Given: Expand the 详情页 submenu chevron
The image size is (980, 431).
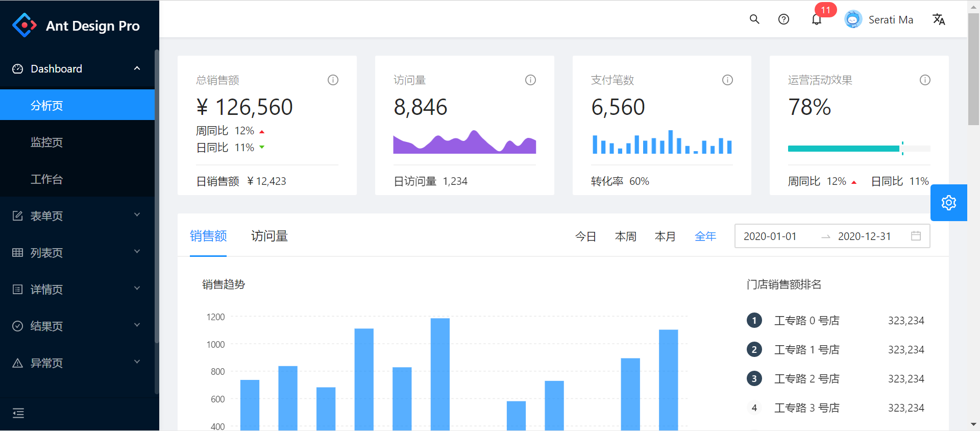Looking at the screenshot, I should coord(137,289).
